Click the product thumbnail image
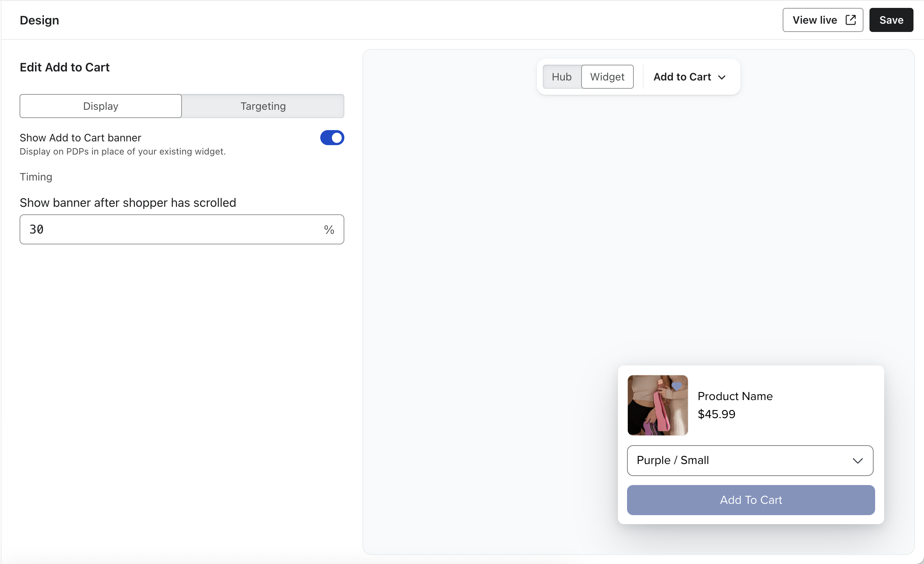Image resolution: width=924 pixels, height=564 pixels. pos(657,405)
